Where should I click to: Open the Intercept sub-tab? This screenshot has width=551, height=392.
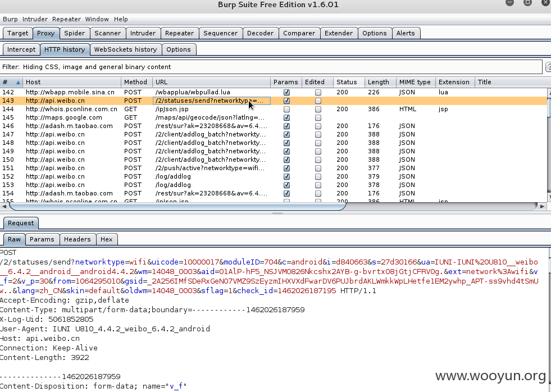[21, 49]
